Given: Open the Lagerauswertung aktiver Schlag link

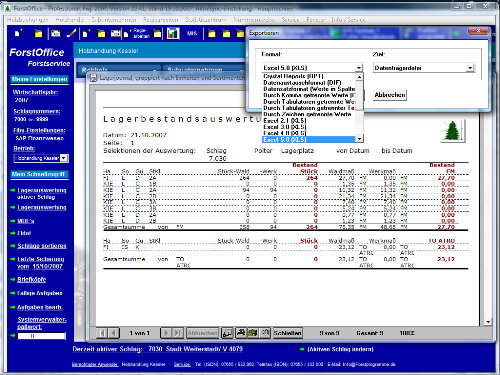Looking at the screenshot, I should (x=42, y=193).
